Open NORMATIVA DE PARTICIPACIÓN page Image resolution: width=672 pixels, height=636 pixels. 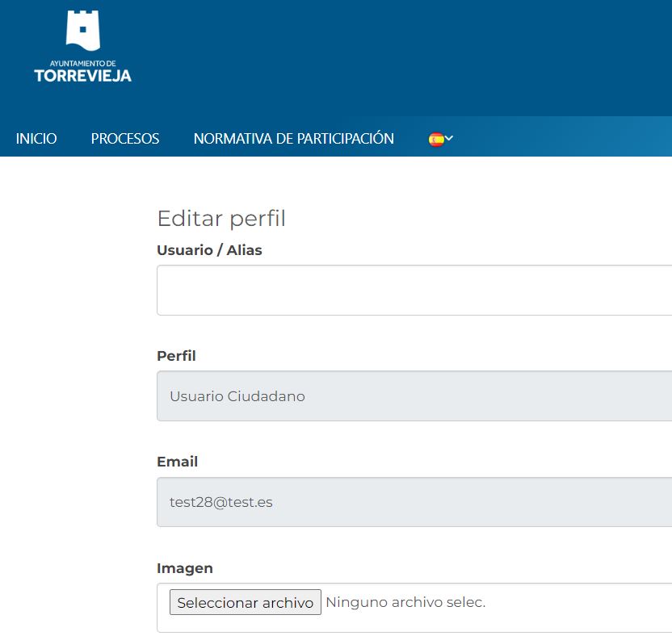[293, 139]
